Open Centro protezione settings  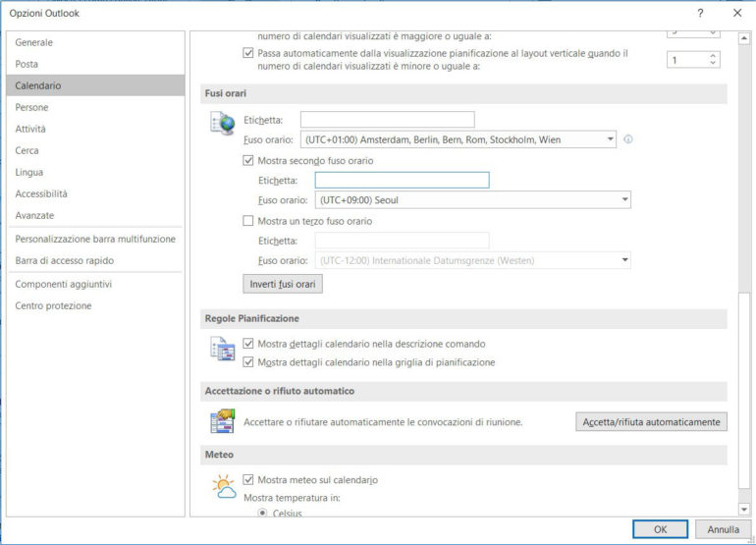(95, 305)
